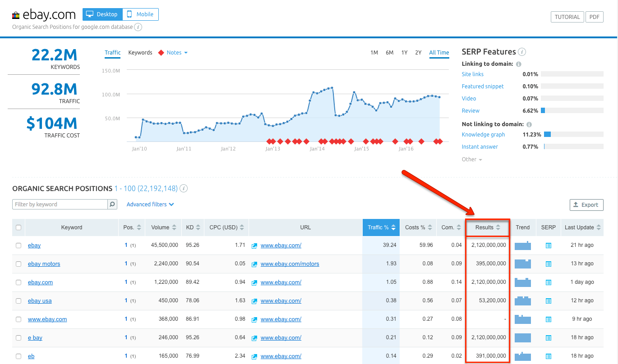The image size is (618, 364).
Task: Click info icon next to Linking to domain
Action: click(x=519, y=64)
